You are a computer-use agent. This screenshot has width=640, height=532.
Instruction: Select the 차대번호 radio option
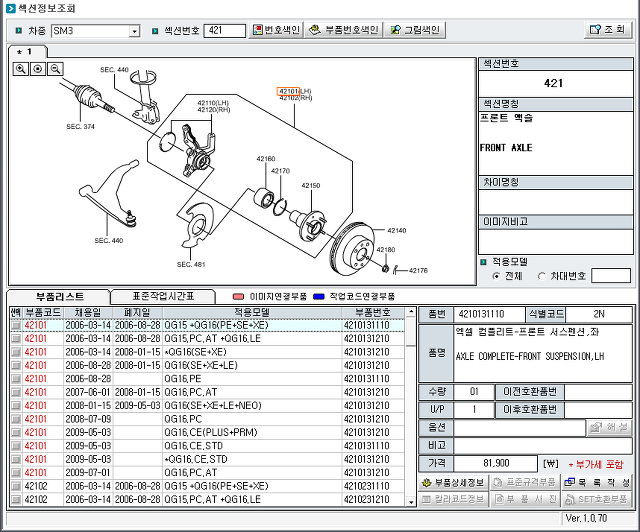coord(542,276)
